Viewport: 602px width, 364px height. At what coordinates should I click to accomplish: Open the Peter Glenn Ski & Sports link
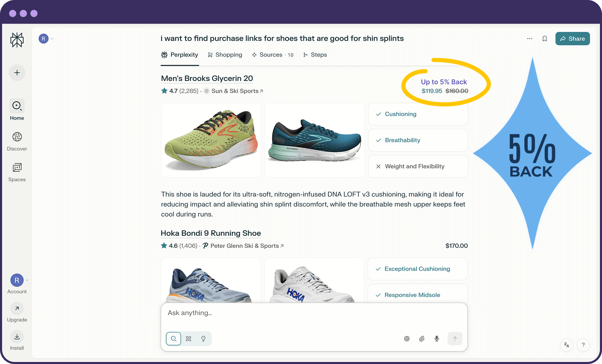pos(247,246)
